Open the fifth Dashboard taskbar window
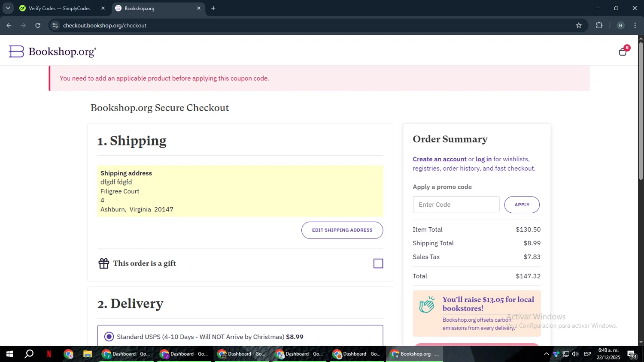 tap(357, 354)
